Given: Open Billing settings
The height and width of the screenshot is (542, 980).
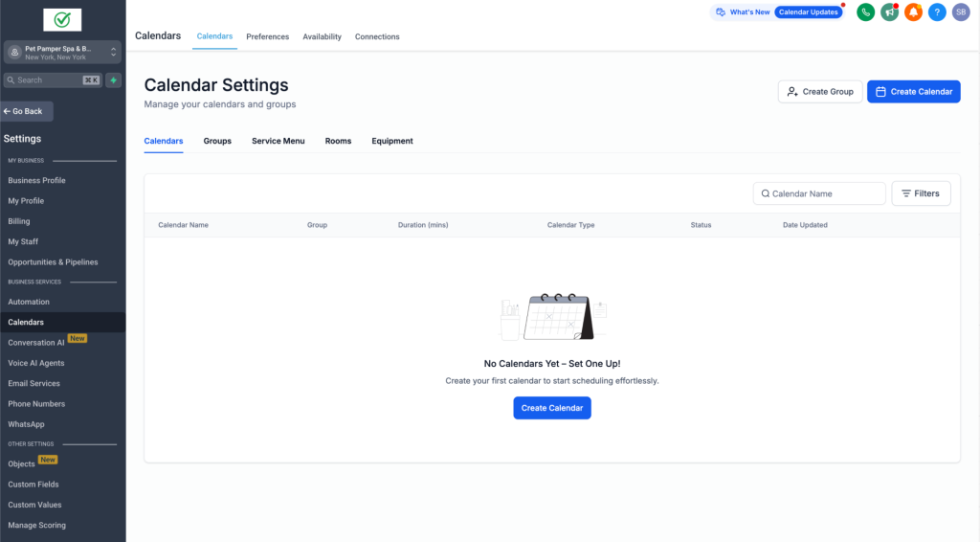Looking at the screenshot, I should 19,221.
